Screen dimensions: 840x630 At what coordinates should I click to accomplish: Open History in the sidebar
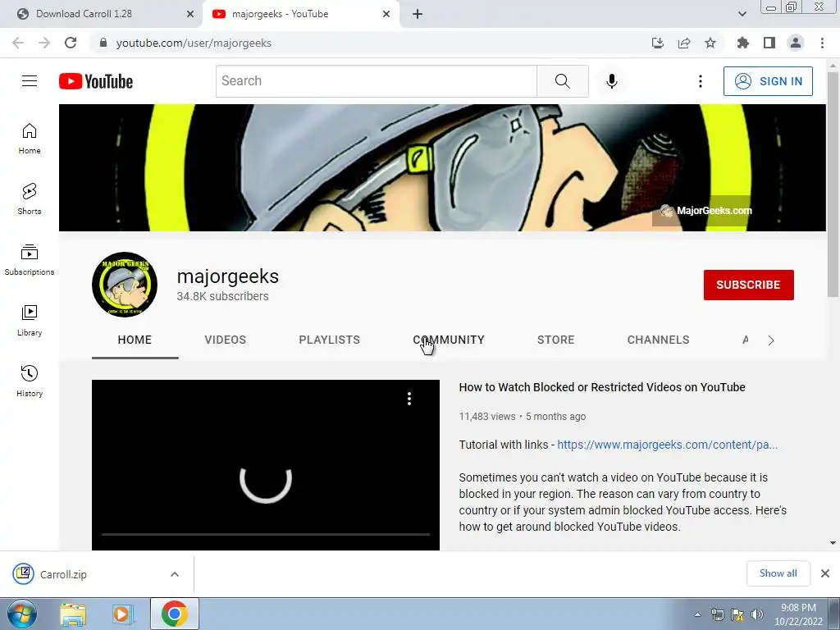[30, 381]
